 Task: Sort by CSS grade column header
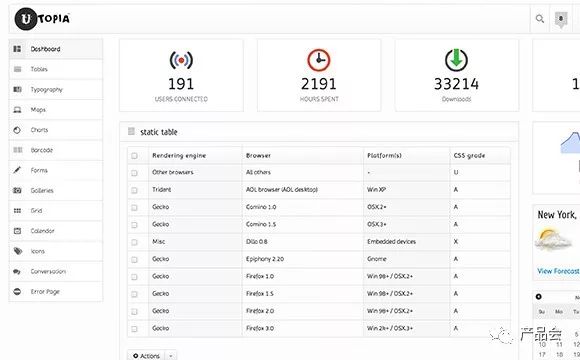469,155
